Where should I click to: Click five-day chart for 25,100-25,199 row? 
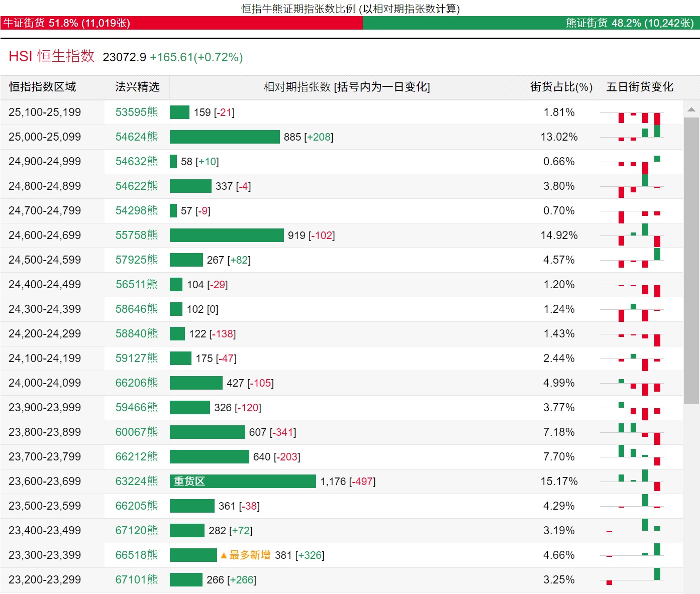point(632,118)
